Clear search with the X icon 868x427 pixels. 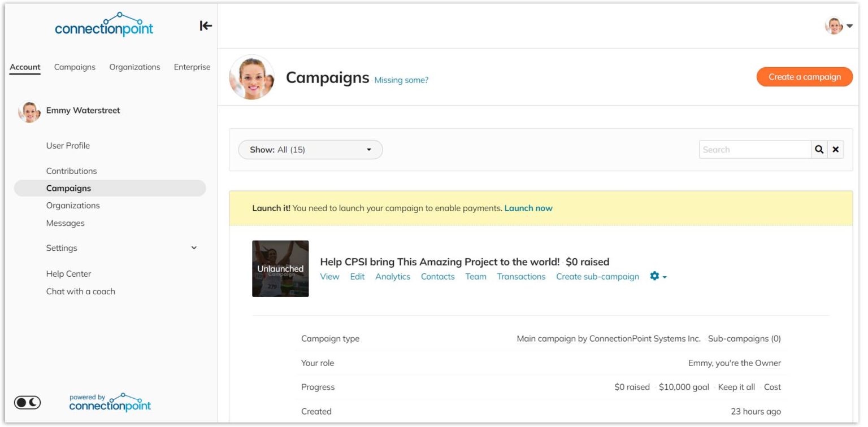[x=835, y=150]
